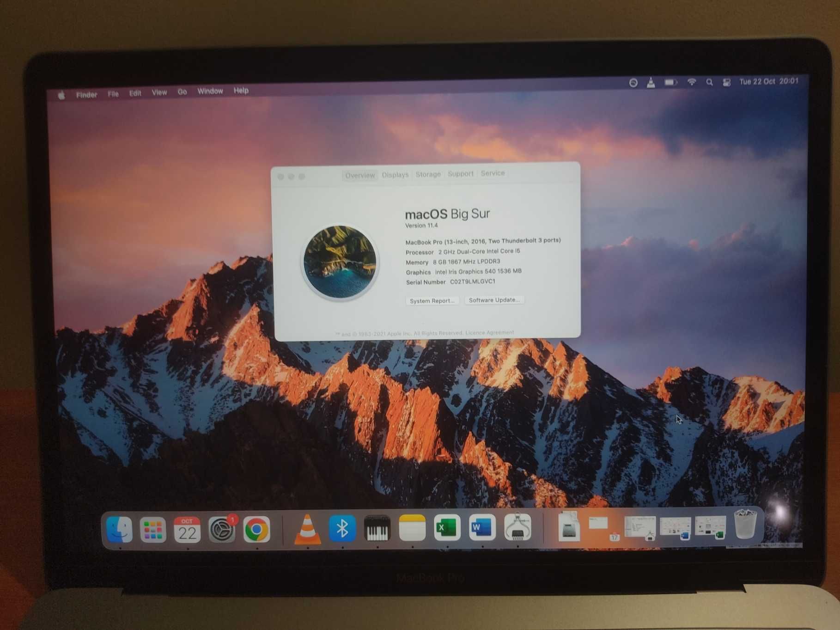
Task: Open Spotlight search magnifier icon
Action: pos(709,82)
